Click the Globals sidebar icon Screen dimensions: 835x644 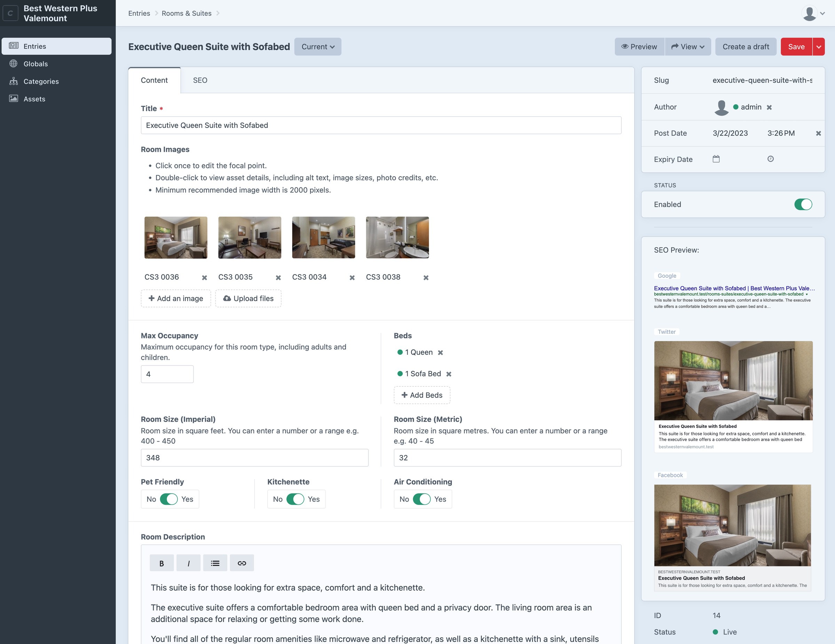[14, 64]
